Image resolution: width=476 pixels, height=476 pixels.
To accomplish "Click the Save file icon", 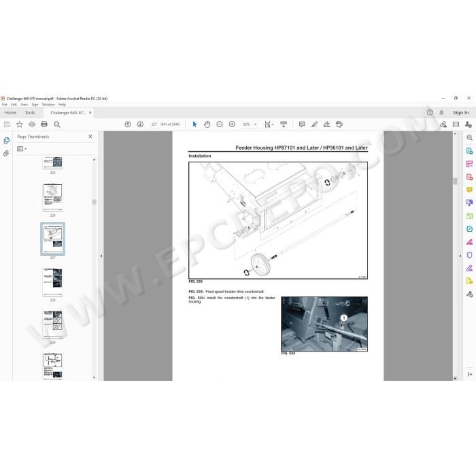I will (x=7, y=124).
